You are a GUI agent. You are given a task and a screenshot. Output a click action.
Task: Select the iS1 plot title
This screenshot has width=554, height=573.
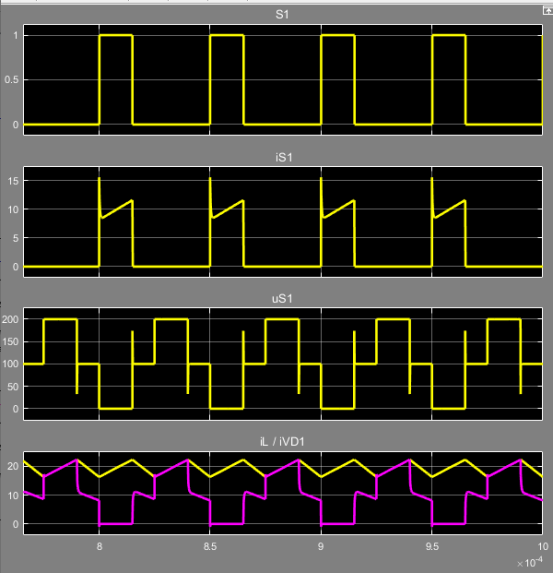284,158
